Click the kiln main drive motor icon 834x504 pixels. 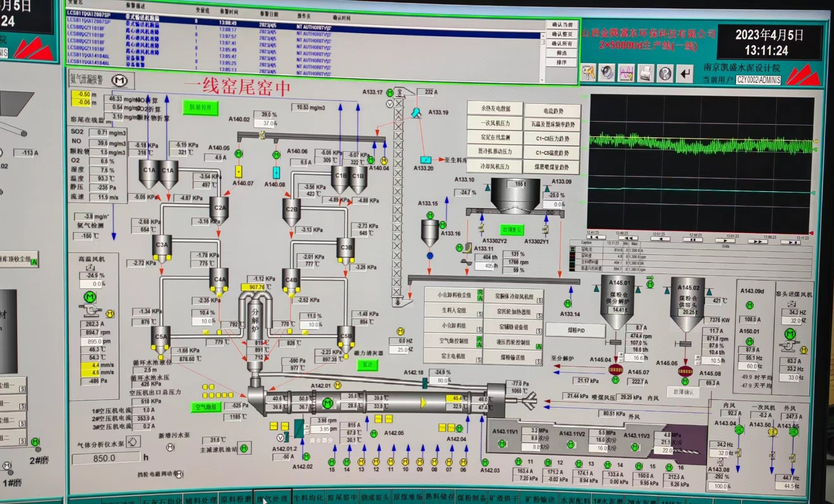(x=327, y=403)
